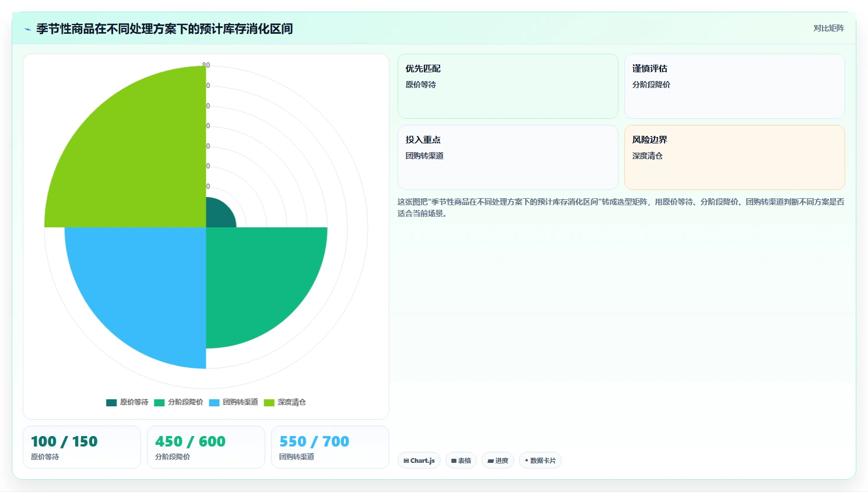Click the 100 / 150 stat card
868x492 pixels.
point(82,447)
